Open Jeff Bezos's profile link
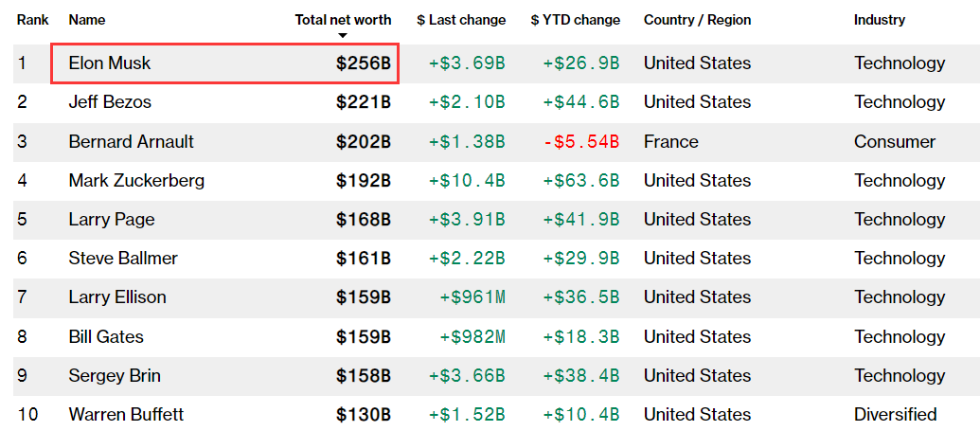This screenshot has height=431, width=980. pos(110,102)
